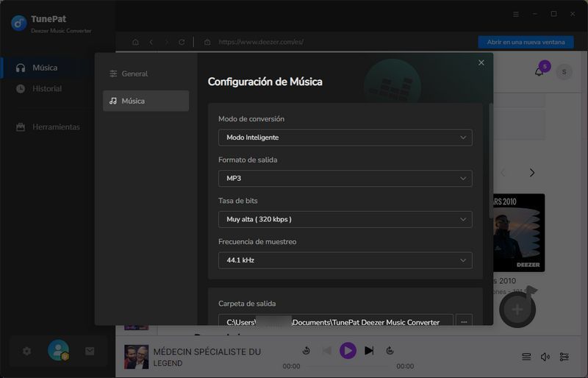
Task: Click the now-playing podcast thumbnail
Action: pos(137,357)
